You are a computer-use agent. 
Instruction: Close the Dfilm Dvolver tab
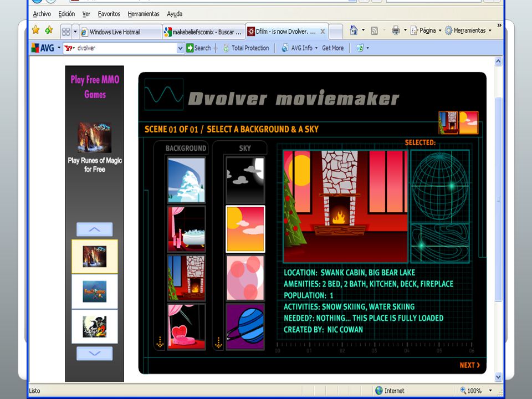(x=323, y=32)
